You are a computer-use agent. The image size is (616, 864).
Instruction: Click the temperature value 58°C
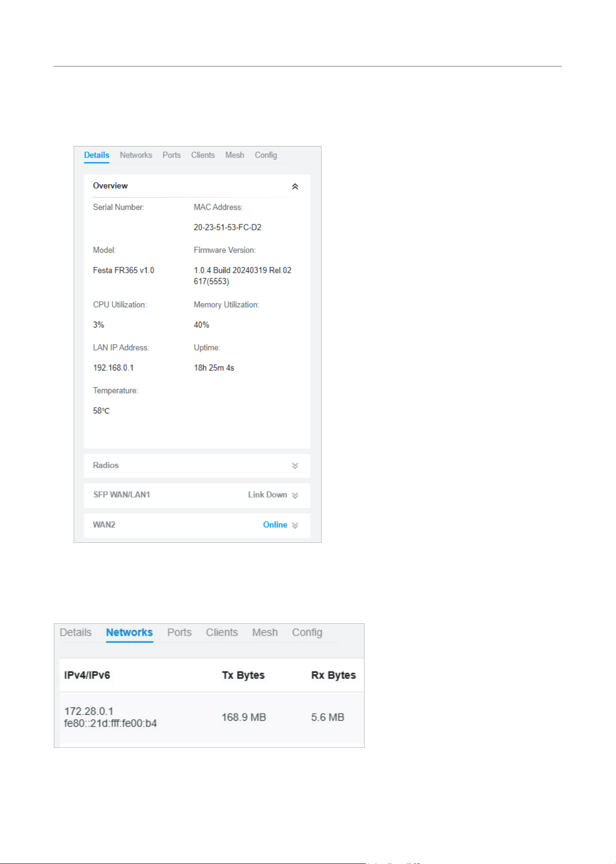pos(101,411)
